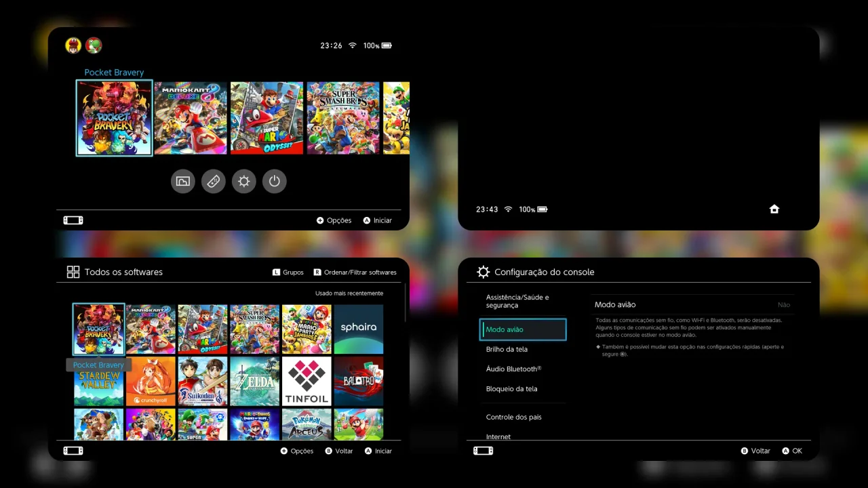Open Controle dos pais settings entry

pos(514,417)
